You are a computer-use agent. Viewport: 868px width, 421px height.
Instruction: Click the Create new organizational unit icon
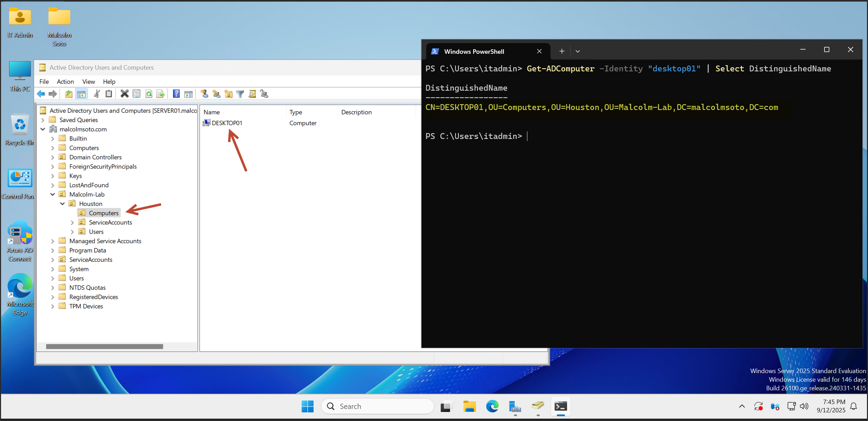[228, 94]
